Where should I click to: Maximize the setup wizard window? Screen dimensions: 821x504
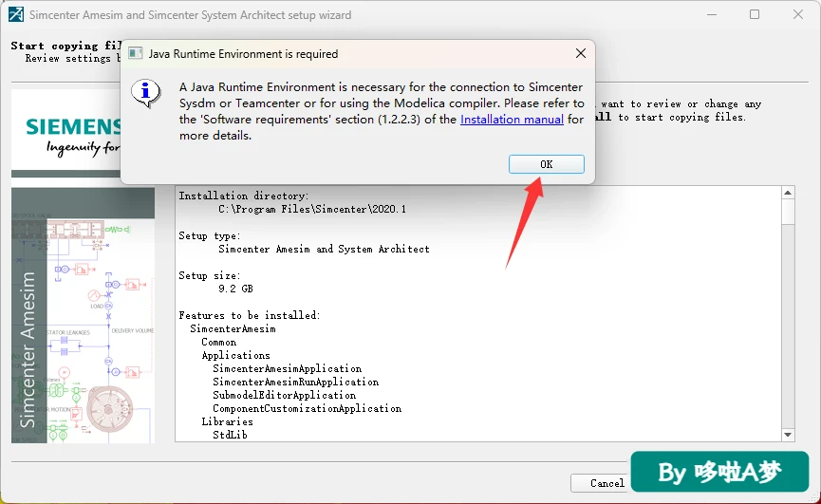(x=755, y=14)
